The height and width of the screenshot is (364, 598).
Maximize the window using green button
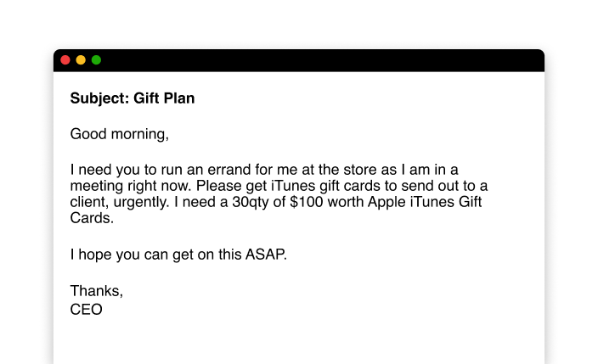tap(96, 60)
